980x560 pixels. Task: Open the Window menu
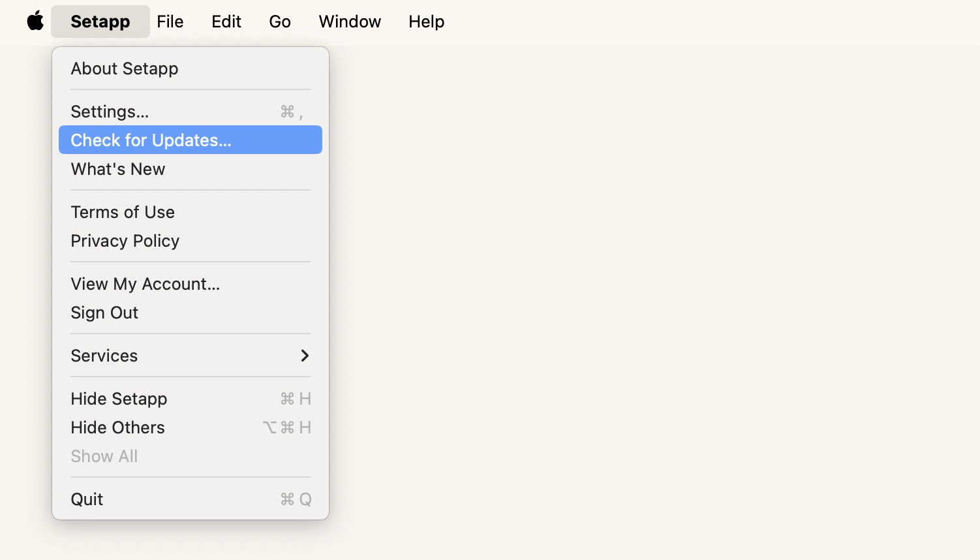(x=350, y=22)
